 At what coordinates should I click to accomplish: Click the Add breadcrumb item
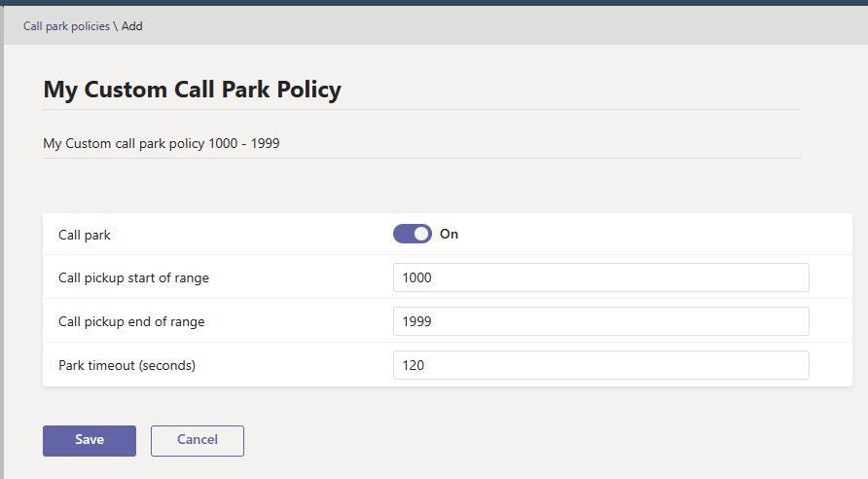132,26
